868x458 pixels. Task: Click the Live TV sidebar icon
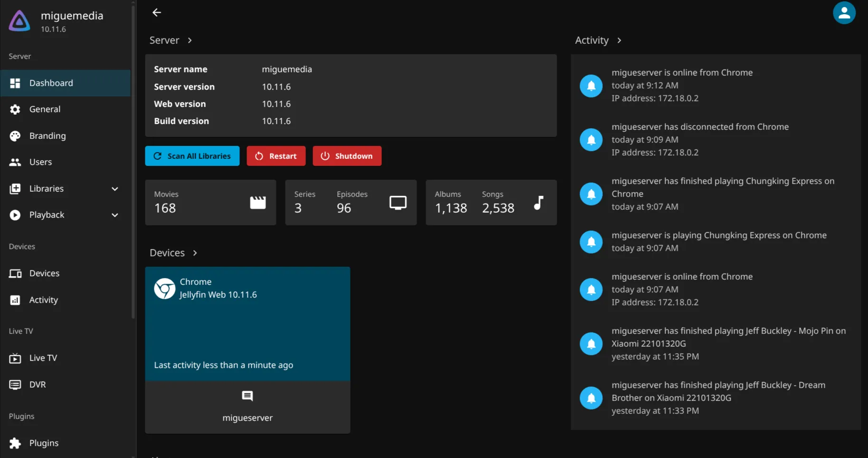(15, 358)
